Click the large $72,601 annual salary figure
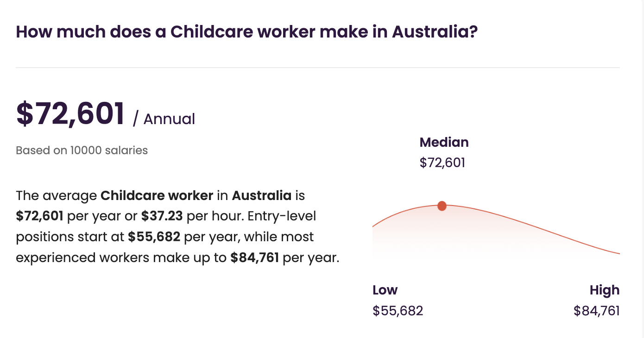The image size is (644, 338). coord(70,113)
